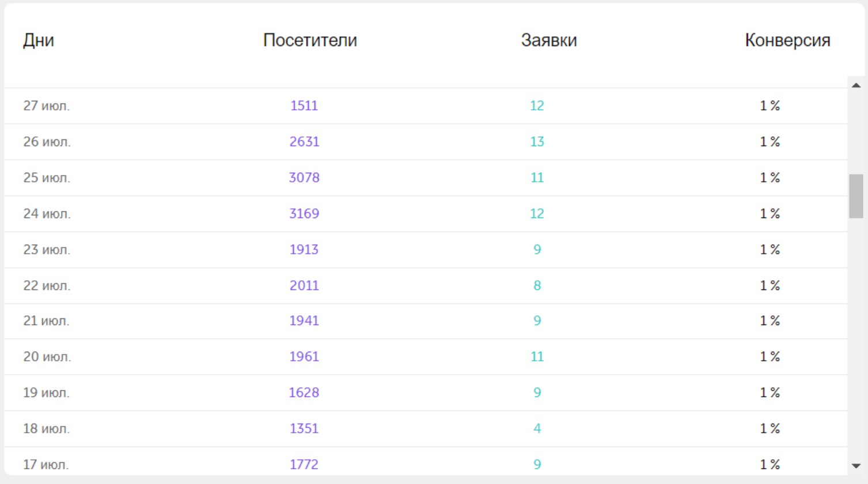
Task: Click the Заявки column header
Action: coord(549,40)
